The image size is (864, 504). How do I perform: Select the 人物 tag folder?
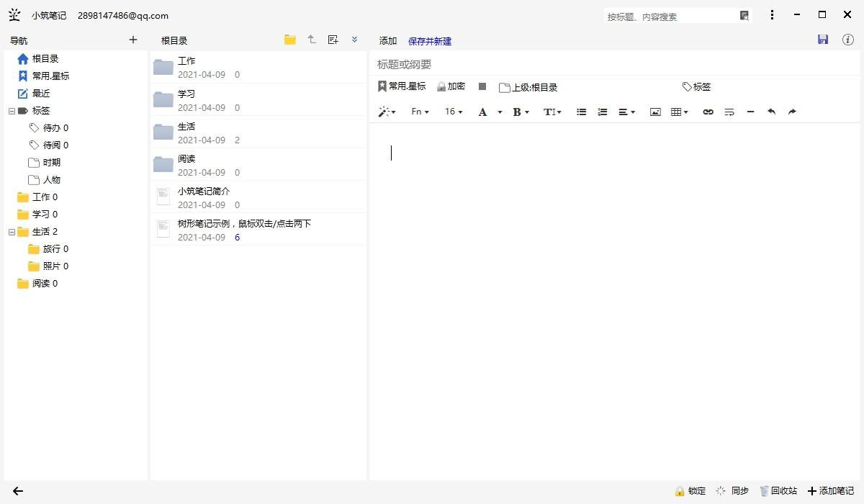point(45,180)
